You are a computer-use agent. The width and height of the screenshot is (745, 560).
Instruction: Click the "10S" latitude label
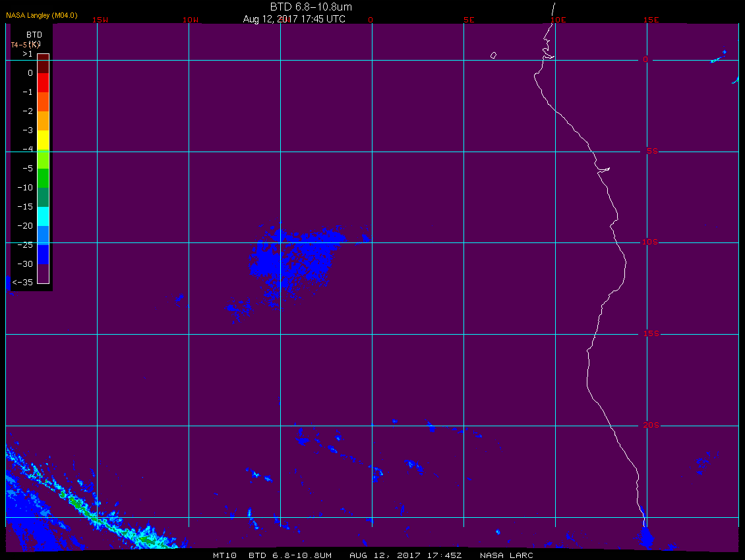pos(650,242)
